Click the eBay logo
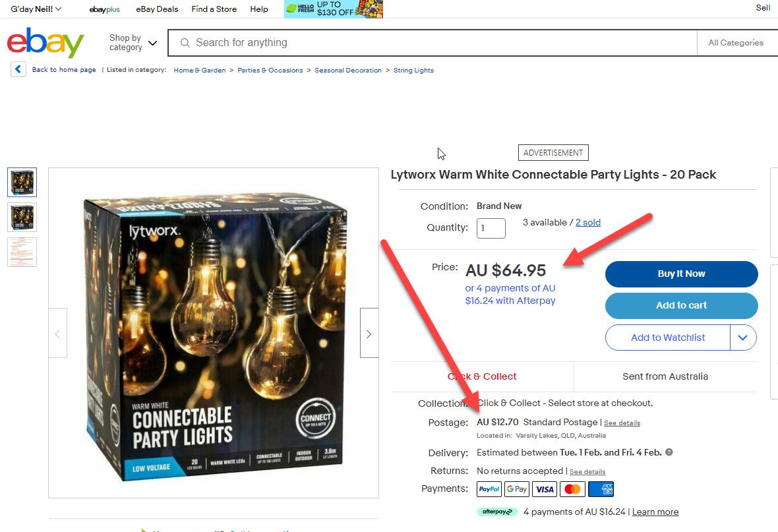 point(45,43)
